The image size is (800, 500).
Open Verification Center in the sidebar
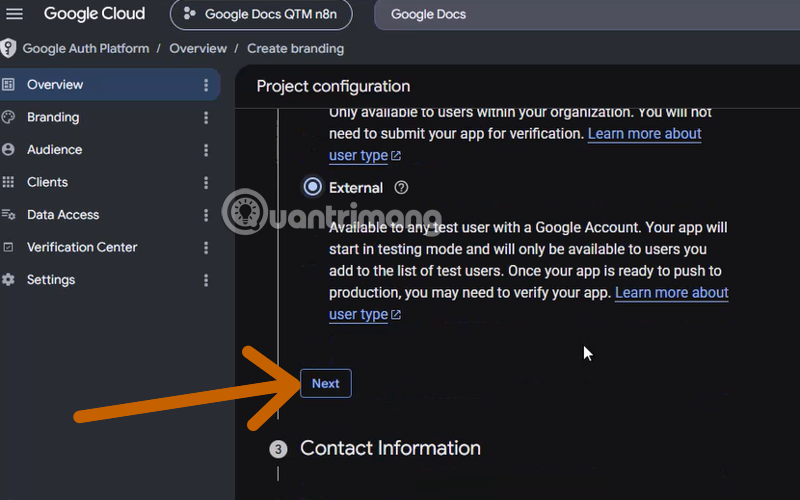(110, 247)
